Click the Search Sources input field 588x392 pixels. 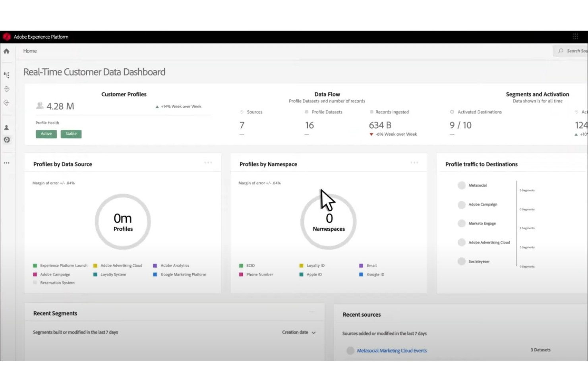(572, 51)
